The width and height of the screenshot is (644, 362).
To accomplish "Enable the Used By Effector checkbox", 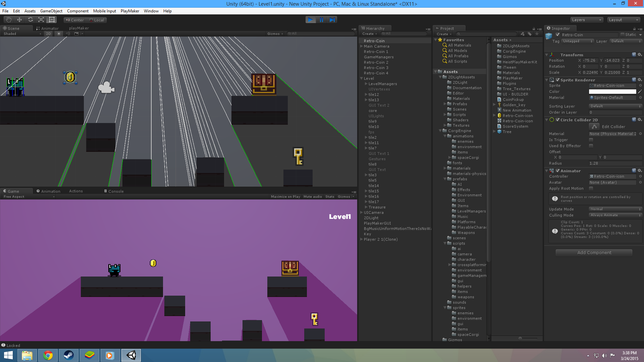I will tap(591, 146).
